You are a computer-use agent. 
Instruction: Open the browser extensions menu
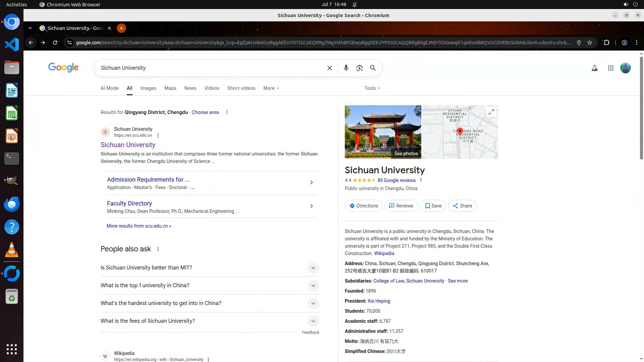(x=606, y=43)
